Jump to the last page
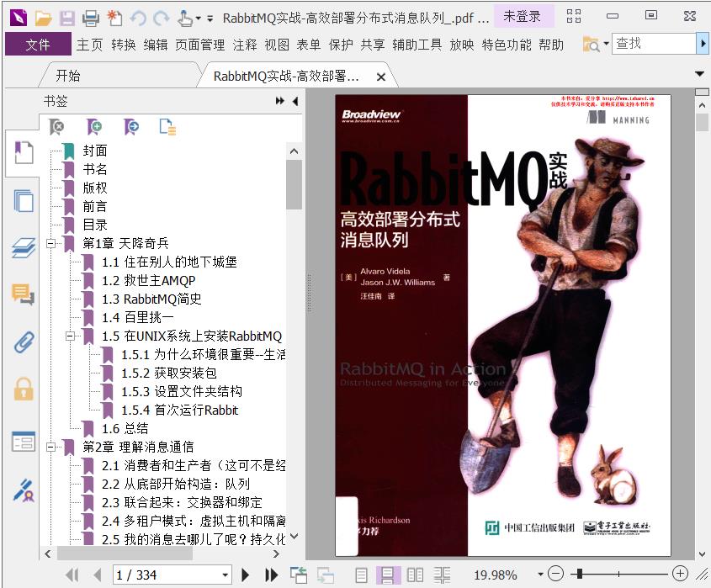The height and width of the screenshot is (588, 711). coord(271,575)
